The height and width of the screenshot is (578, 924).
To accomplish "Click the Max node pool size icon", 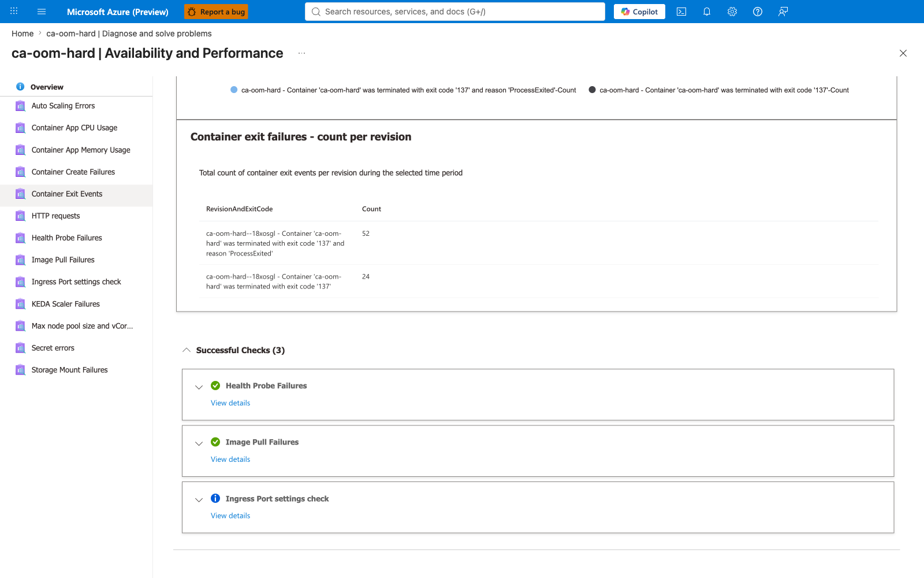I will tap(20, 326).
